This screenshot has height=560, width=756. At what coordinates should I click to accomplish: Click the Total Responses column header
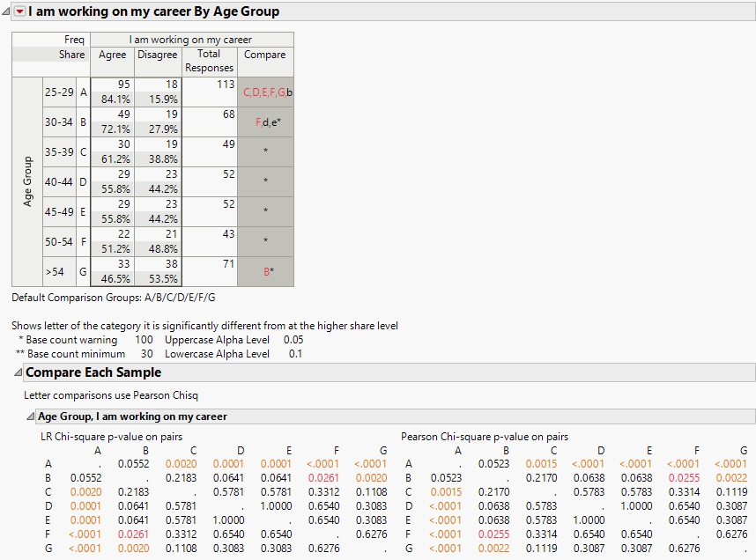[x=209, y=61]
